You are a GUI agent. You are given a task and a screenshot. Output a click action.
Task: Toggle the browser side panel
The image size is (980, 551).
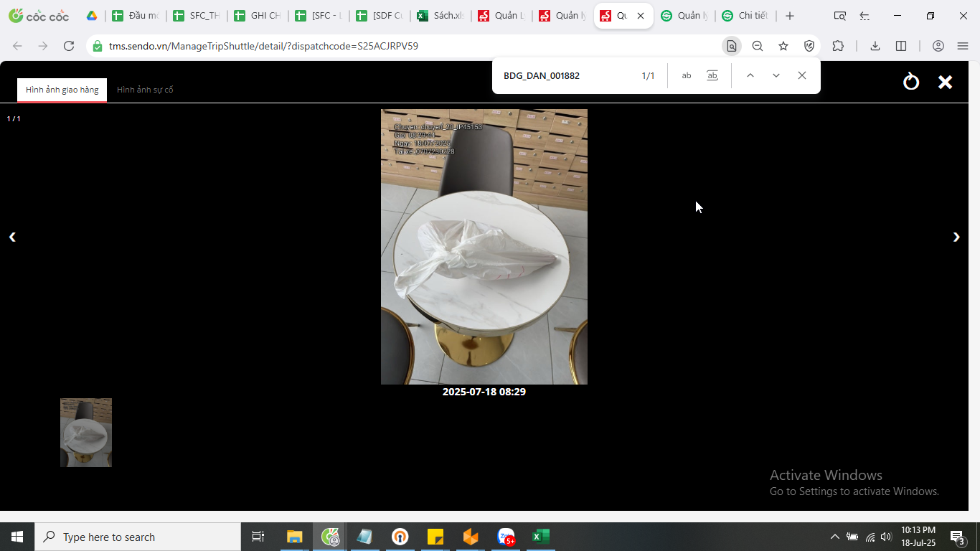[901, 46]
